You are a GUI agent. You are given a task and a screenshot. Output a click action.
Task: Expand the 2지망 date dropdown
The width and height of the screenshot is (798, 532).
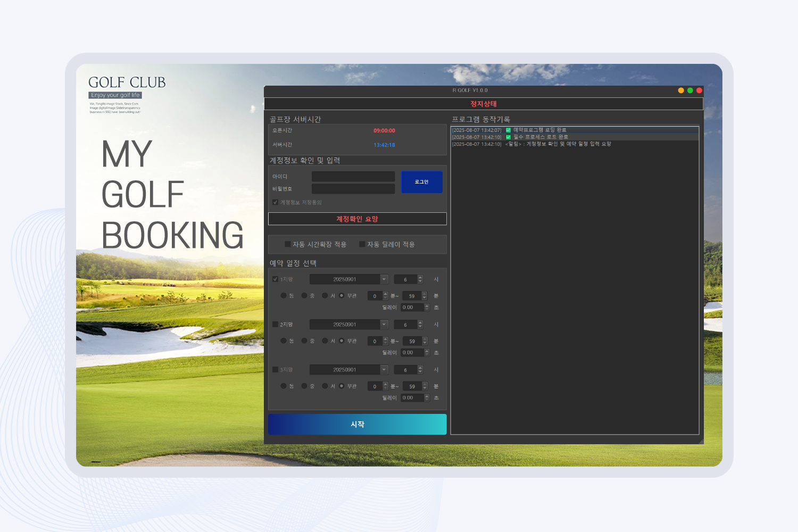pyautogui.click(x=384, y=325)
